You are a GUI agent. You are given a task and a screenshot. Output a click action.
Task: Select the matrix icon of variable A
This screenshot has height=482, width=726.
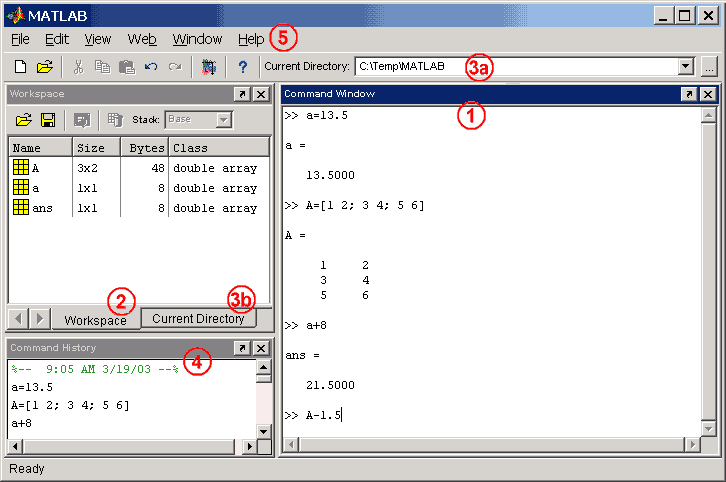pos(21,167)
